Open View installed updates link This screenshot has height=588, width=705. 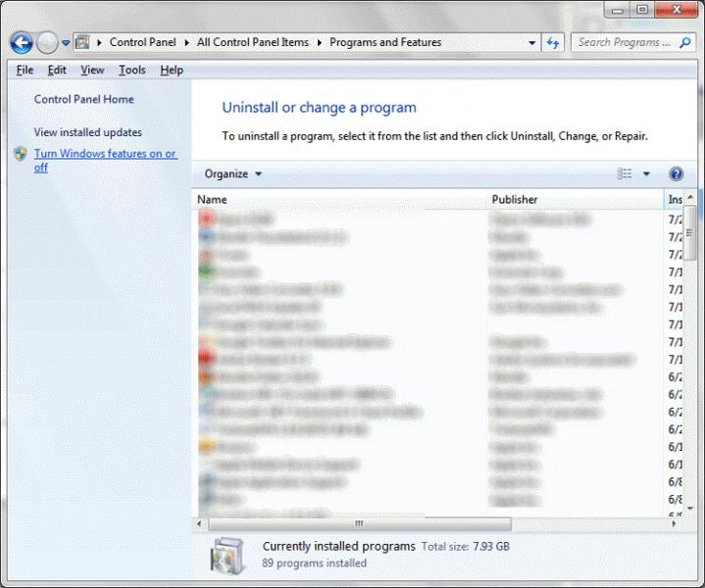[x=88, y=132]
